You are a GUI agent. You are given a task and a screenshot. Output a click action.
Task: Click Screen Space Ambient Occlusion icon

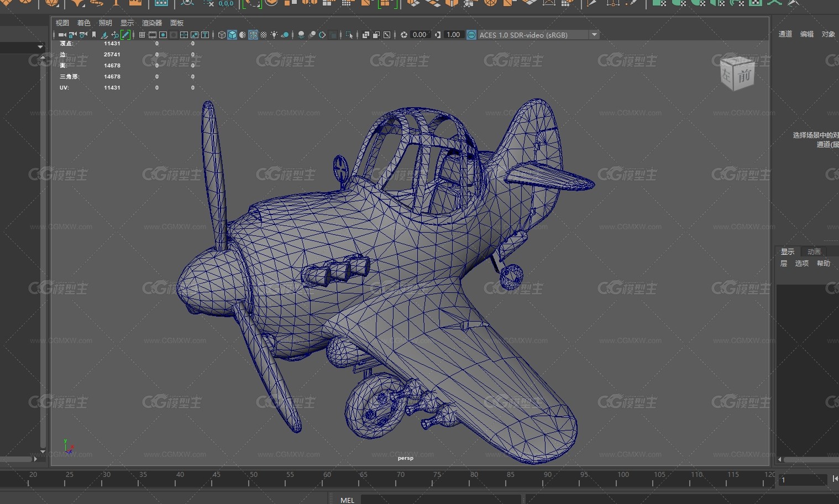click(x=301, y=35)
